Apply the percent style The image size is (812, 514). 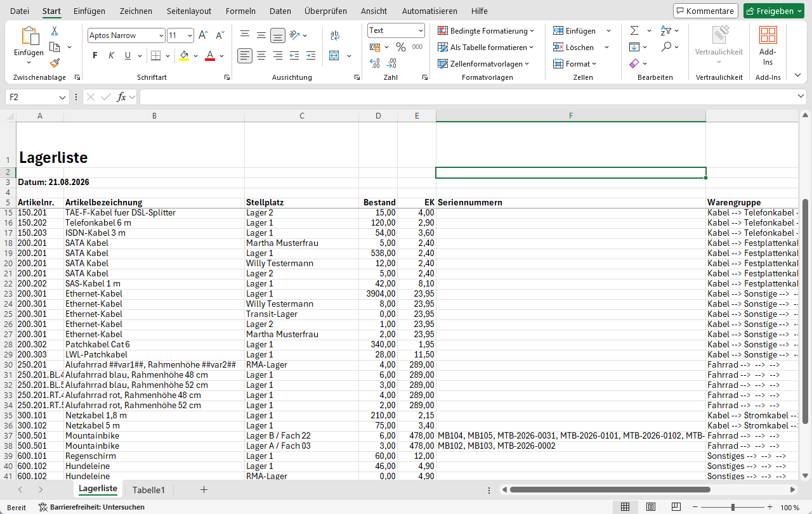(401, 47)
